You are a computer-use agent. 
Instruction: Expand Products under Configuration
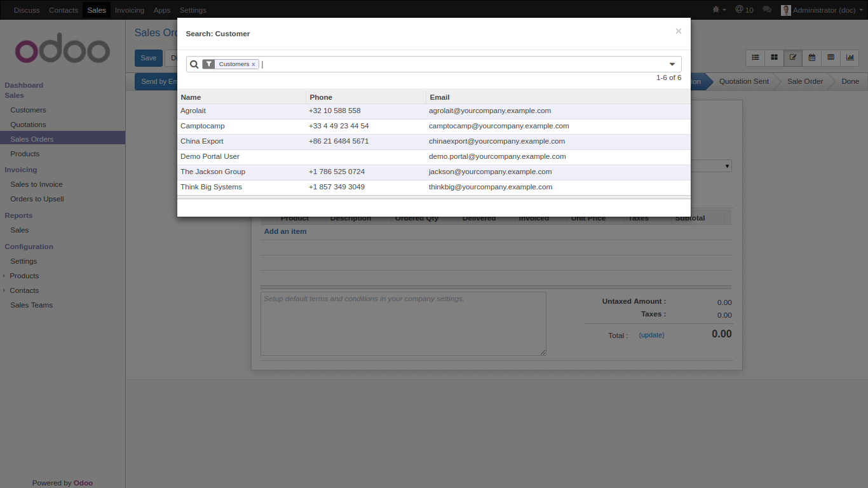(24, 276)
